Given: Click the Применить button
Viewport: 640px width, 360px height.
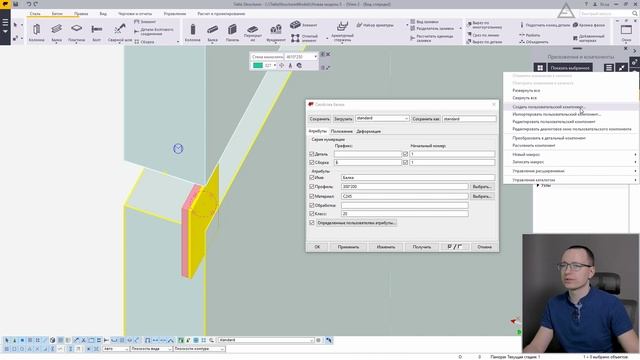Looking at the screenshot, I should (348, 247).
